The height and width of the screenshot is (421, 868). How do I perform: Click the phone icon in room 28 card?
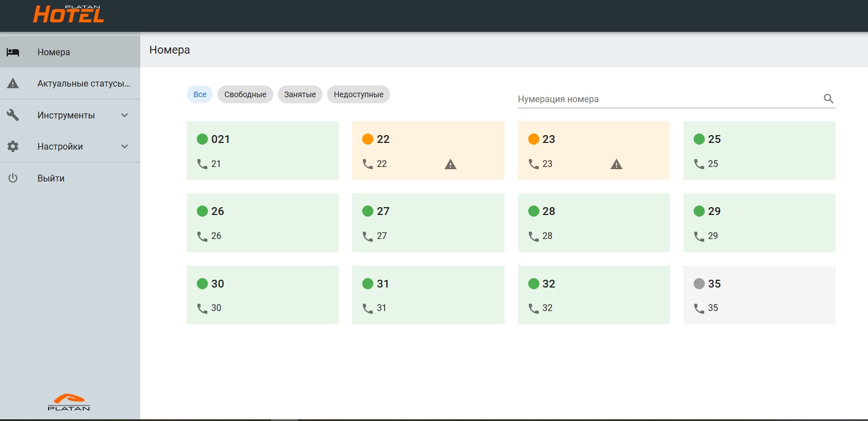coord(534,236)
